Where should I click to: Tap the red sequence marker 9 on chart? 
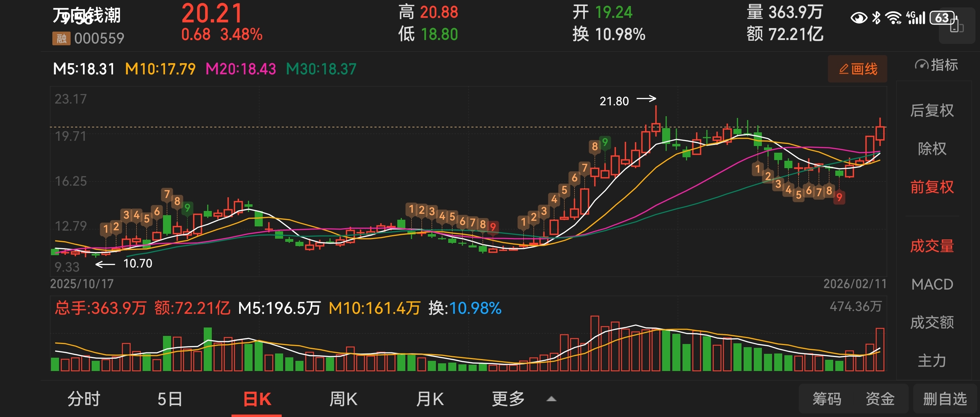click(x=839, y=197)
